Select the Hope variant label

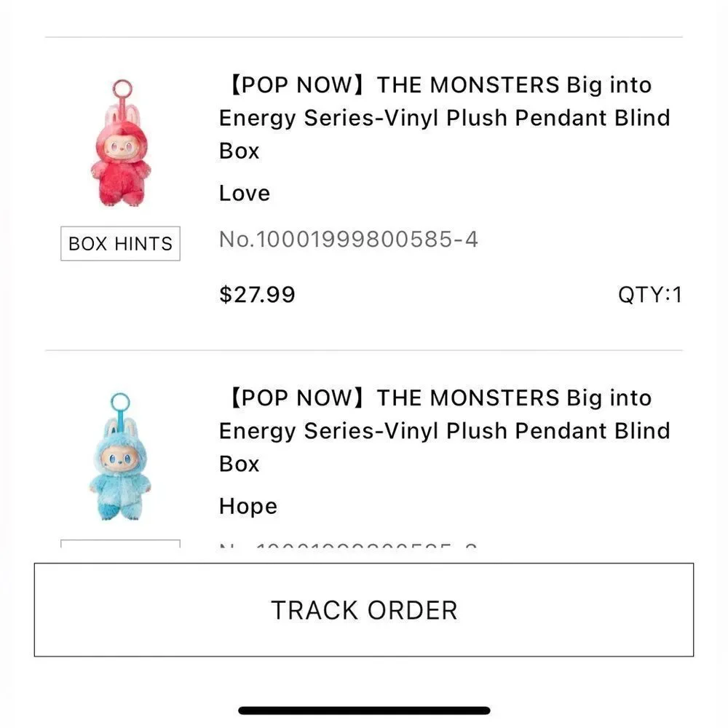coord(248,506)
